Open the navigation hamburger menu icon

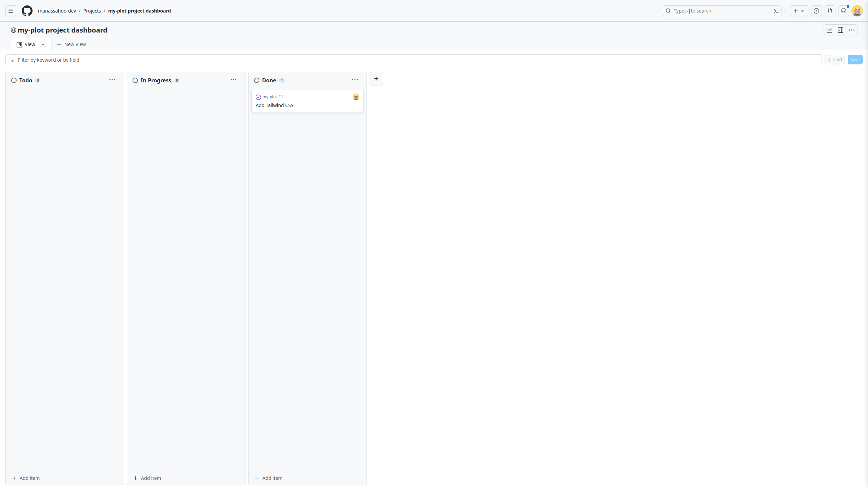(11, 11)
